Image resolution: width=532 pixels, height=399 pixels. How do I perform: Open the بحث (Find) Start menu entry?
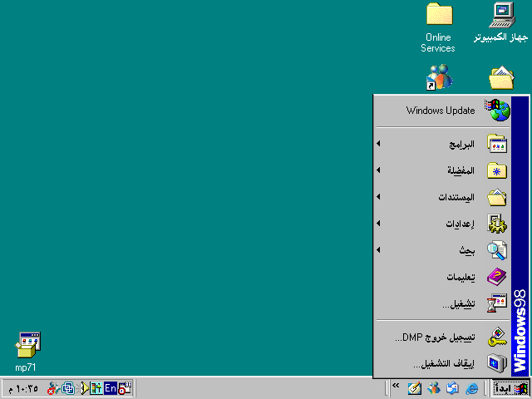[x=442, y=250]
